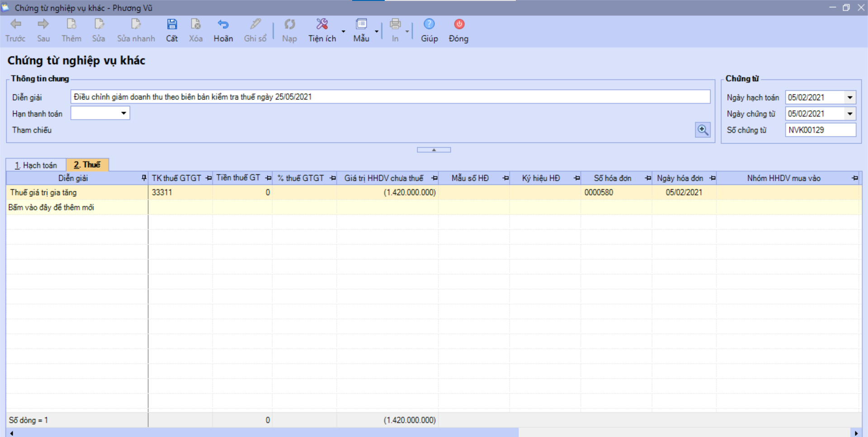Click the Số chứng từ input field
Screen dimensions: 868x437
(820, 130)
